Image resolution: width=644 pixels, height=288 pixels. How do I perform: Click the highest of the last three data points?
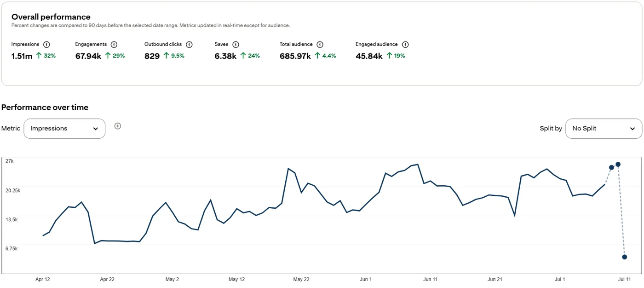(x=618, y=165)
